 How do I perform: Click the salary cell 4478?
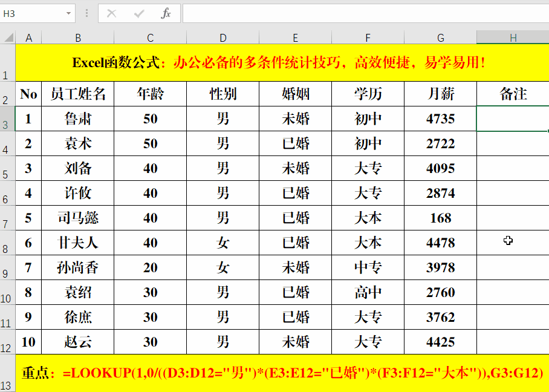point(440,243)
